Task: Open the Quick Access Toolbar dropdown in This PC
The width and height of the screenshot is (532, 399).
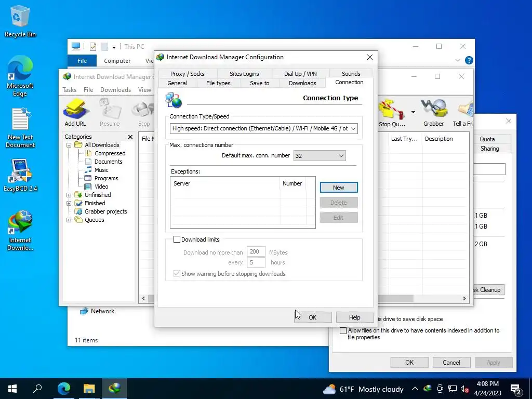Action: 114,47
